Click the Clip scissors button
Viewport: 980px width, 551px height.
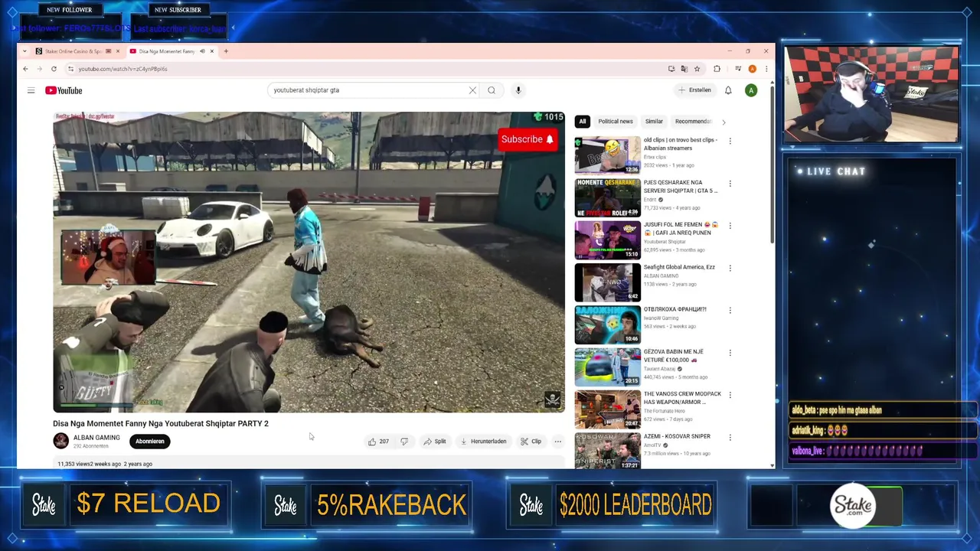531,442
